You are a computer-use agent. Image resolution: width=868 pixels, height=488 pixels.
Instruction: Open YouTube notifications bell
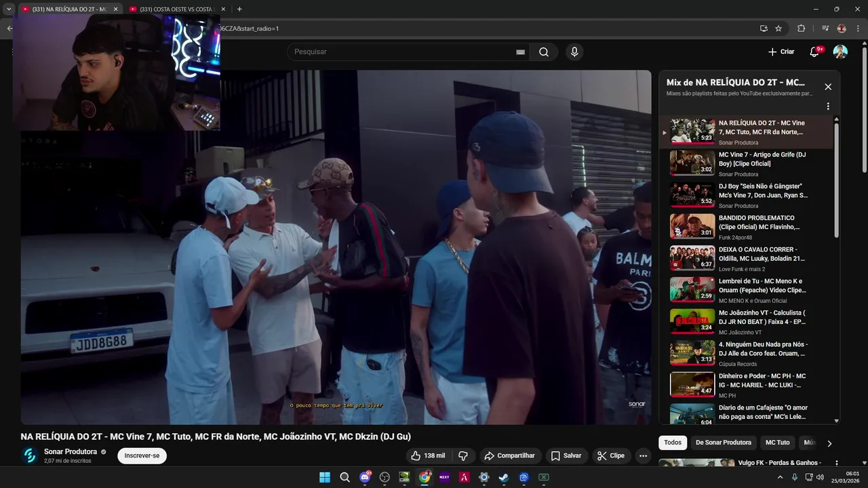pyautogui.click(x=814, y=52)
